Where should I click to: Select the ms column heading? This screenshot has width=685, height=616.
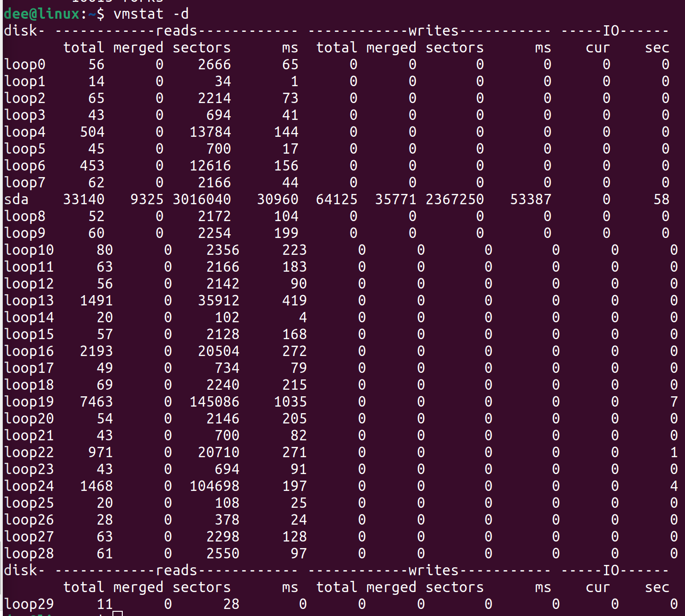point(290,47)
